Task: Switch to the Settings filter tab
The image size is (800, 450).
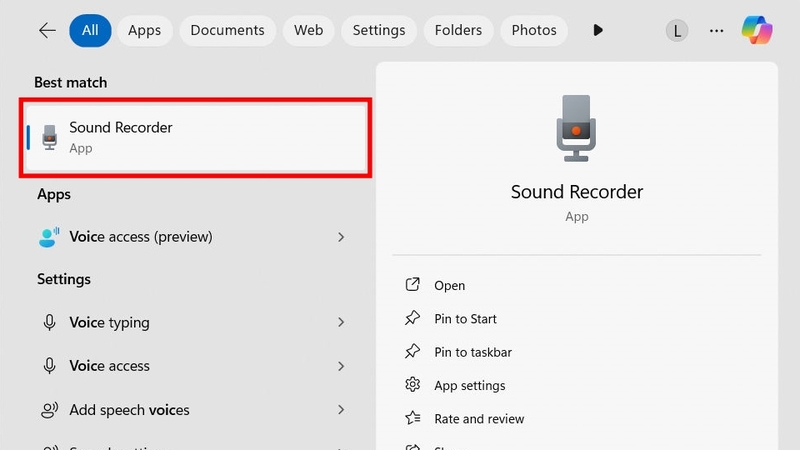Action: click(x=379, y=31)
